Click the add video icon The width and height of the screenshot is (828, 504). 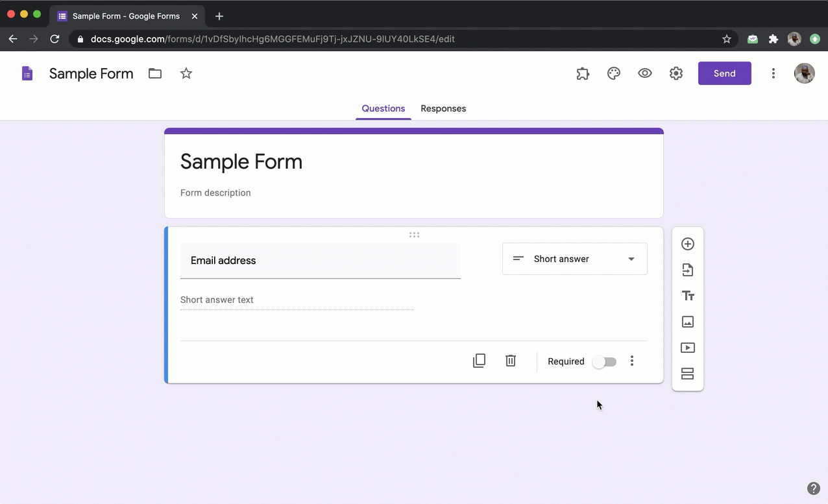point(688,348)
